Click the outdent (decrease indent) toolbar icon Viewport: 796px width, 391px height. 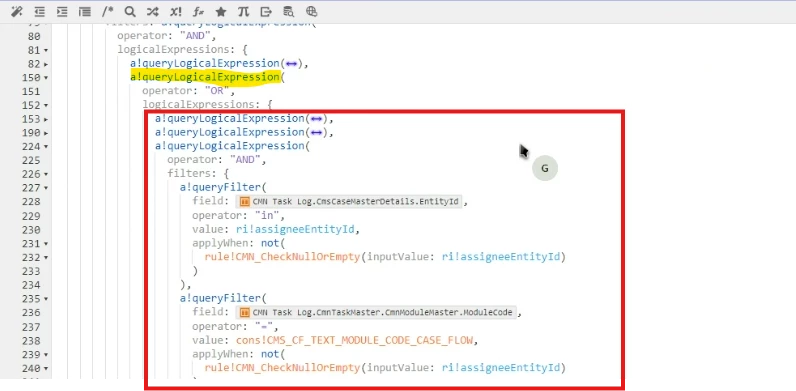point(40,12)
